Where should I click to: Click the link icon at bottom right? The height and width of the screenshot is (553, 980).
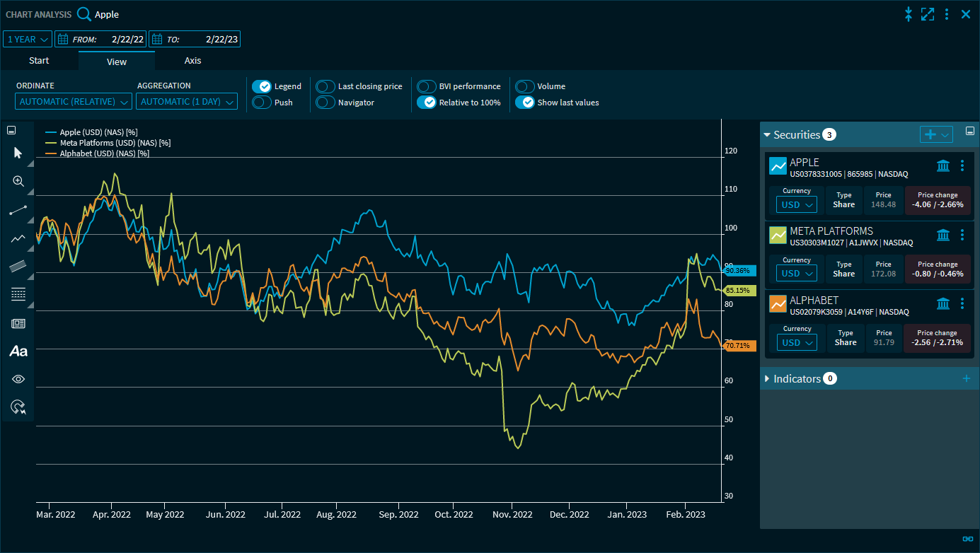(967, 539)
